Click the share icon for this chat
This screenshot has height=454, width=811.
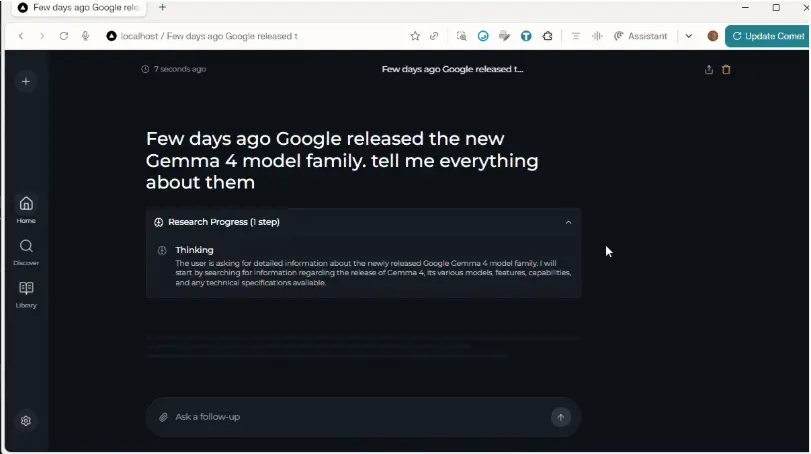click(709, 70)
